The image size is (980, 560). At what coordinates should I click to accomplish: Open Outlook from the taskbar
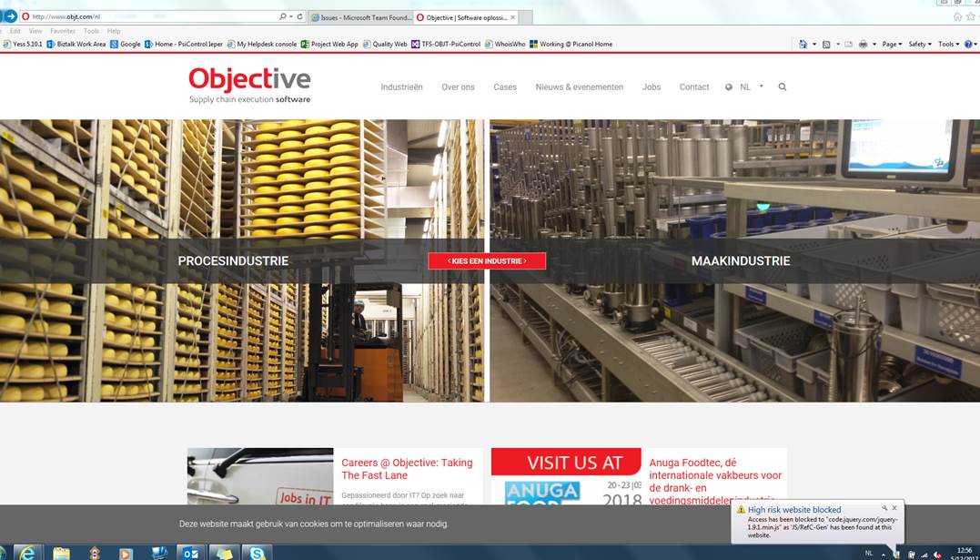190,553
